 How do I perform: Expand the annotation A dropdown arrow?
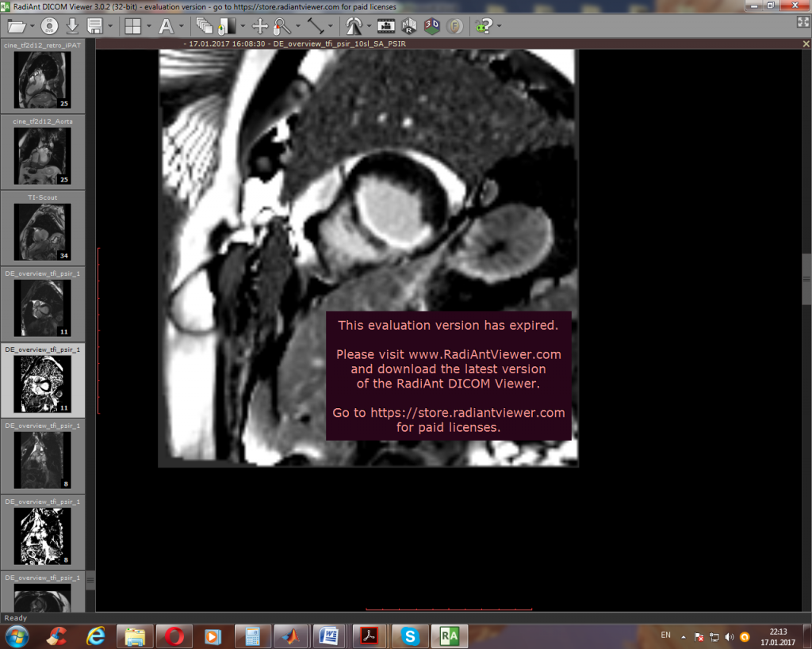(182, 26)
